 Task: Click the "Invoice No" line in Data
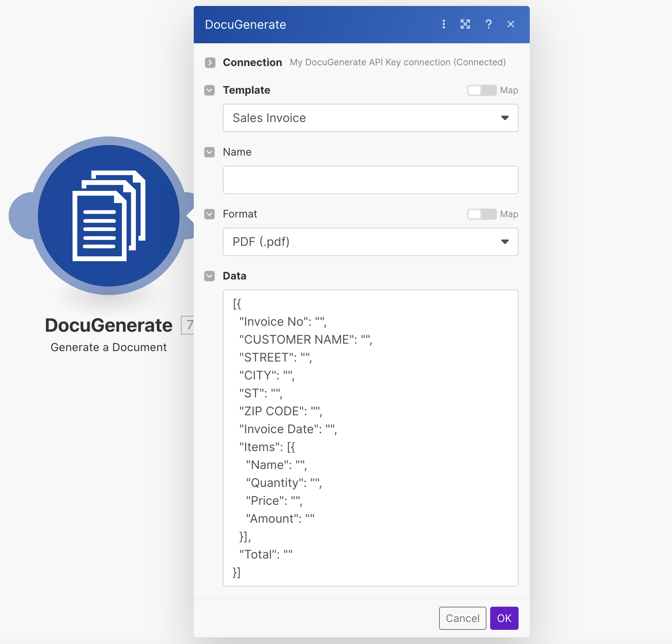(283, 322)
